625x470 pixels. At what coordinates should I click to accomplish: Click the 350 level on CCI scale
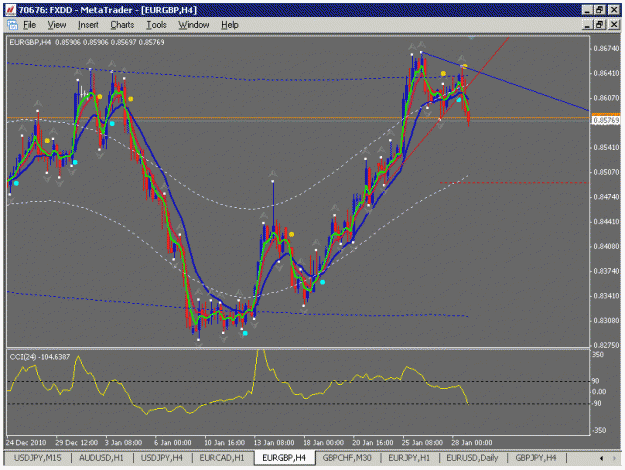pos(597,354)
